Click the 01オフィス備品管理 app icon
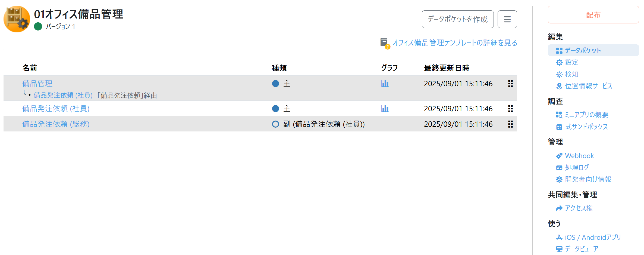This screenshot has width=644, height=255. pyautogui.click(x=17, y=19)
